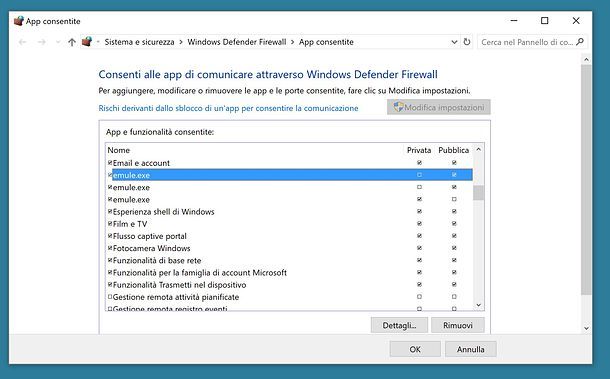
Task: Toggle Pubblica checkbox for Email e account
Action: (x=454, y=163)
